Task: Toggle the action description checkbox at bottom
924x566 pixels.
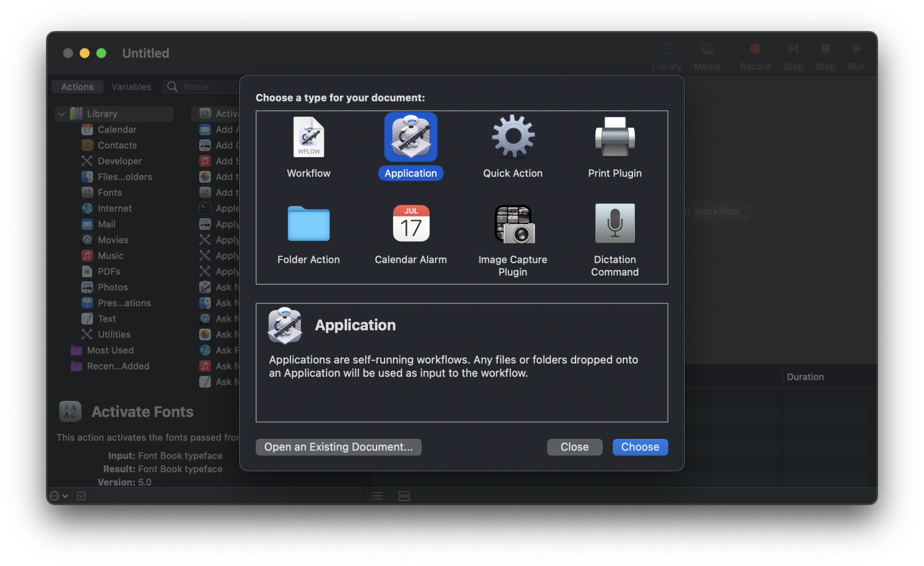Action: tap(82, 496)
